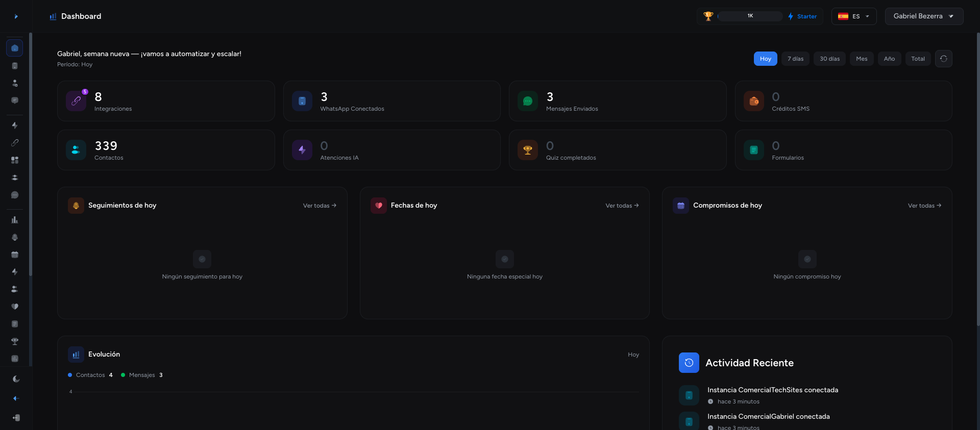Open the WhatsApp Conectados card
Viewport: 980px width, 430px height.
point(391,101)
